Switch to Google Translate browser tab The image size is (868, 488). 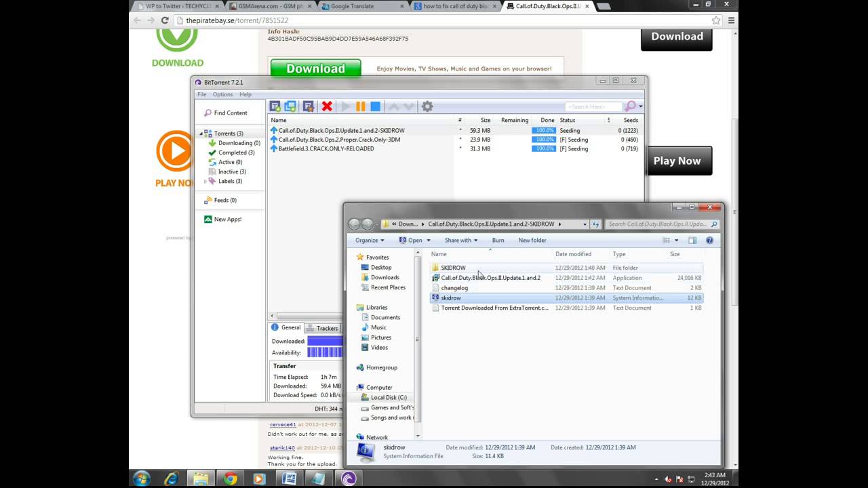click(363, 6)
